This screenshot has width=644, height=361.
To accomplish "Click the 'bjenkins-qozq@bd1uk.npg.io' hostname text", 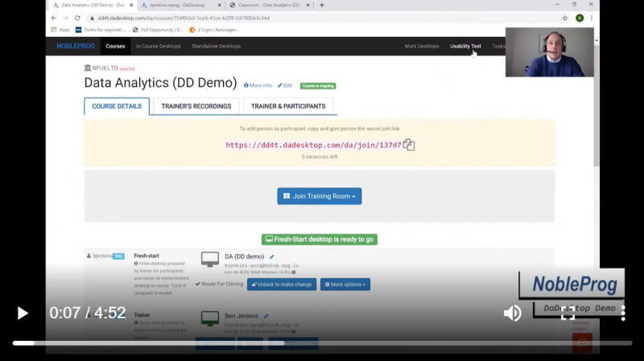I will click(262, 266).
